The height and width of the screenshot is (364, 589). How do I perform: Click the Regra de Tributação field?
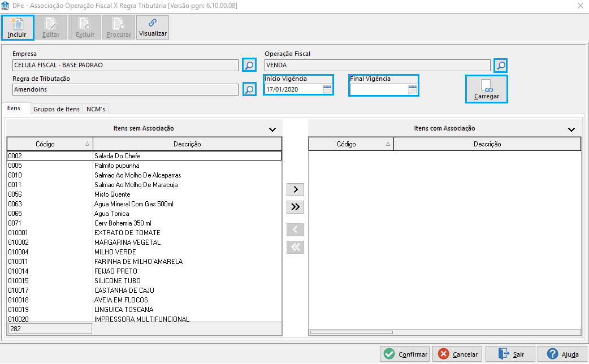click(125, 89)
